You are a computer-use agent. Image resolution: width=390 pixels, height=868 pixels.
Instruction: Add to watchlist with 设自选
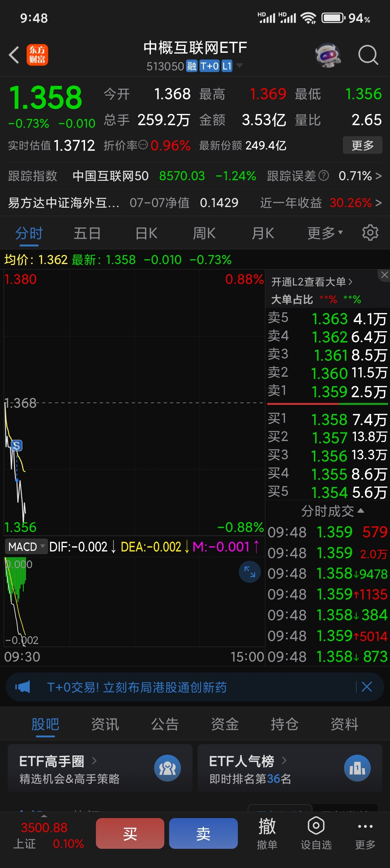(316, 833)
